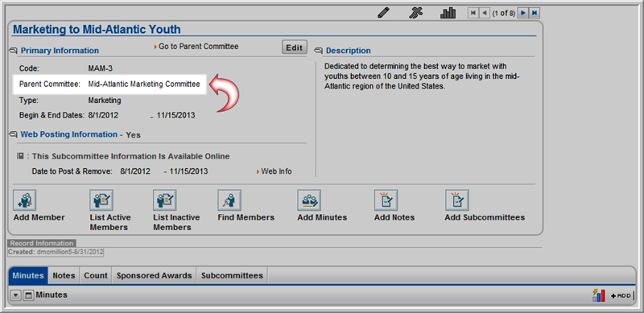Click the Add Subcommittees label

tap(485, 217)
